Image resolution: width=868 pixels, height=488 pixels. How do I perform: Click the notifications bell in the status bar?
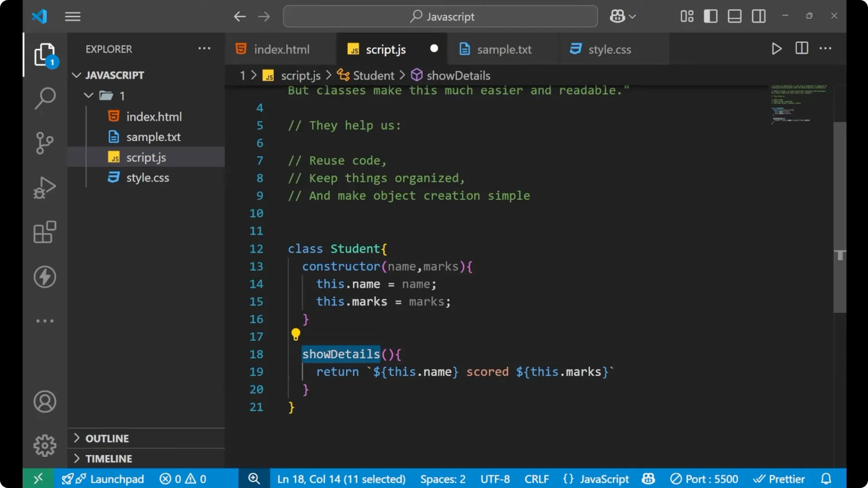tap(826, 479)
